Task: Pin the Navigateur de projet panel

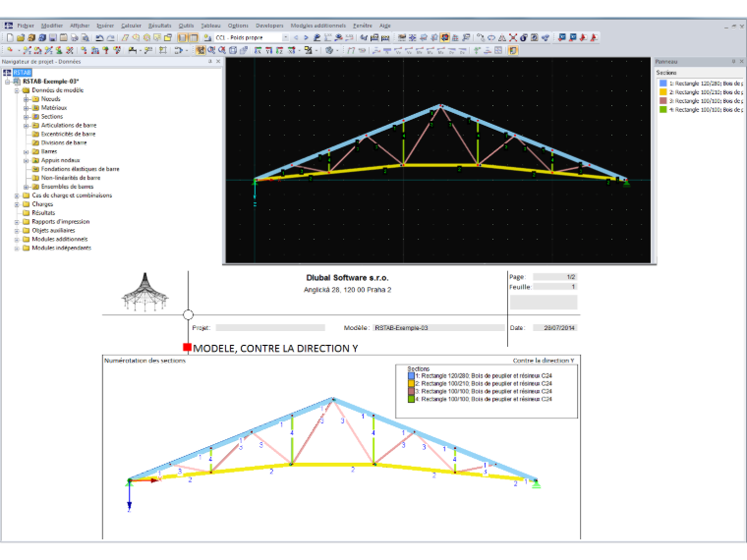Action: coord(209,62)
